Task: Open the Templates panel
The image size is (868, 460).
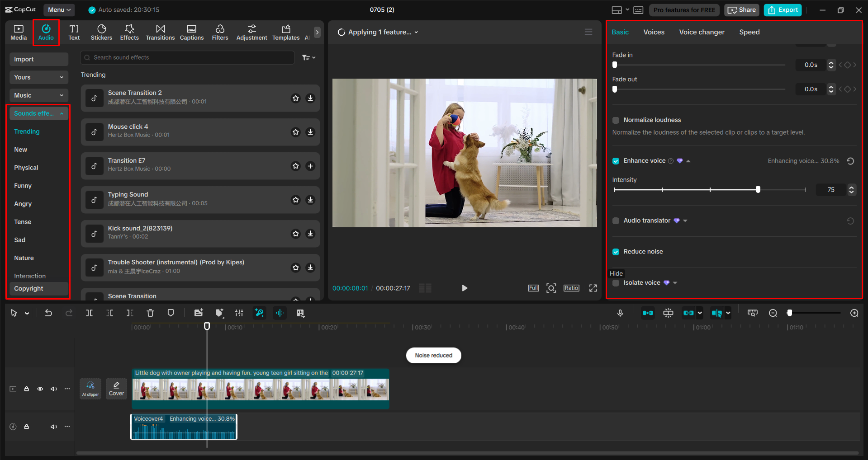Action: (285, 32)
